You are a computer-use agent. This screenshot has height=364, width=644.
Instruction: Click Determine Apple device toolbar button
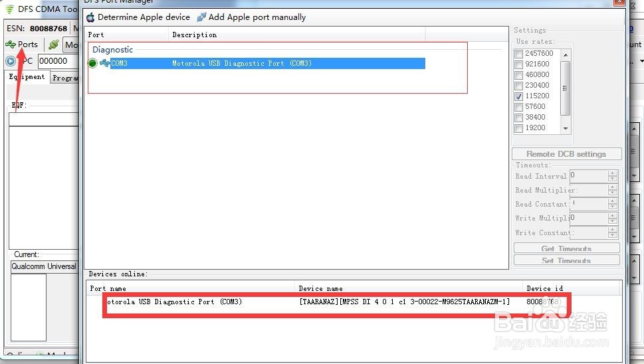pyautogui.click(x=138, y=17)
